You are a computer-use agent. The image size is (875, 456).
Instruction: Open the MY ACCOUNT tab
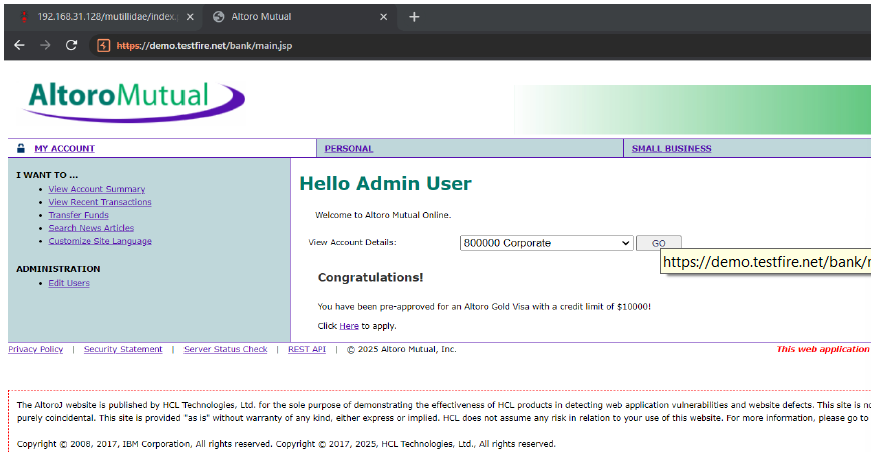(x=64, y=148)
